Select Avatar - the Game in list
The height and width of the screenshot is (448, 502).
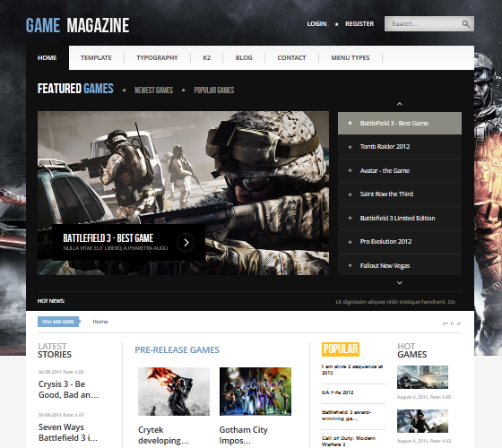coord(400,171)
